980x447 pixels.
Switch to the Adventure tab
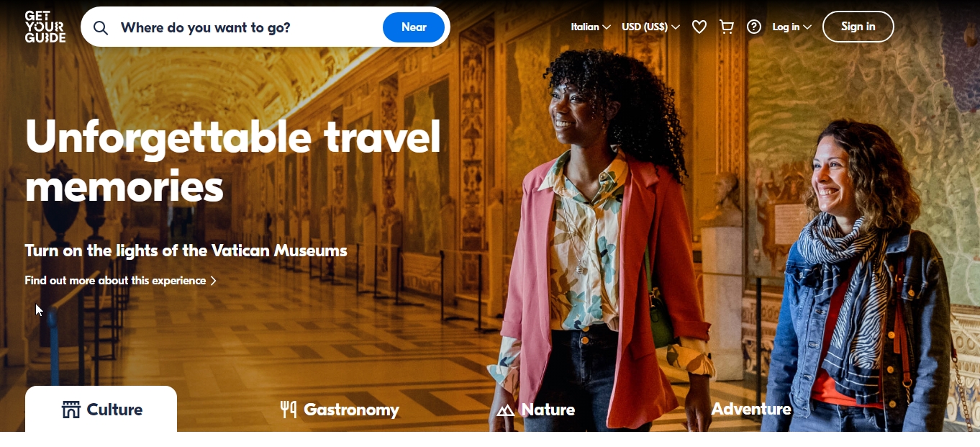tap(751, 409)
